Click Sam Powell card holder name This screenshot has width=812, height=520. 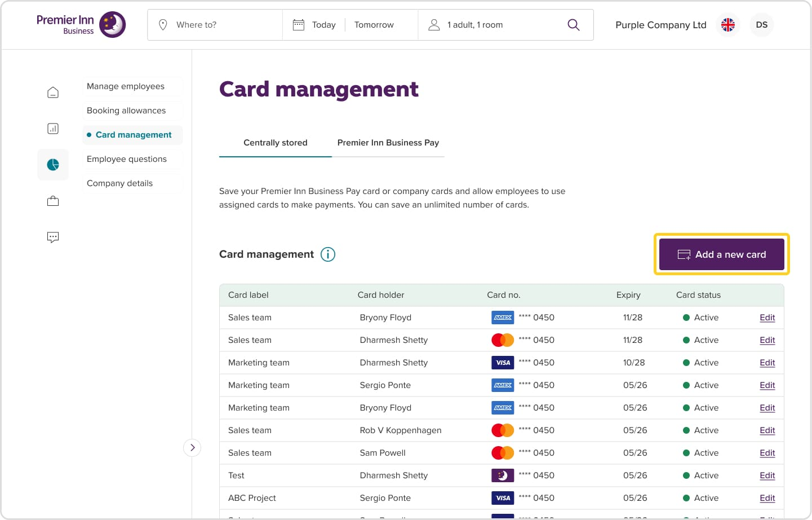383,453
